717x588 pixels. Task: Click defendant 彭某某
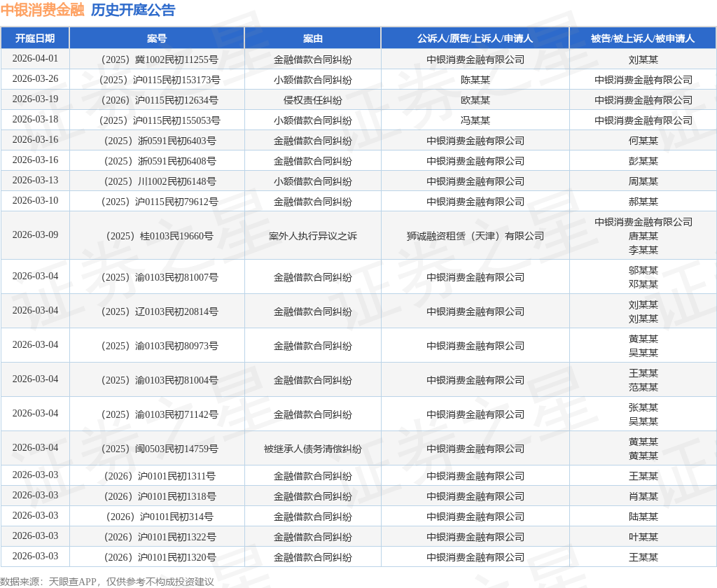[x=643, y=161]
